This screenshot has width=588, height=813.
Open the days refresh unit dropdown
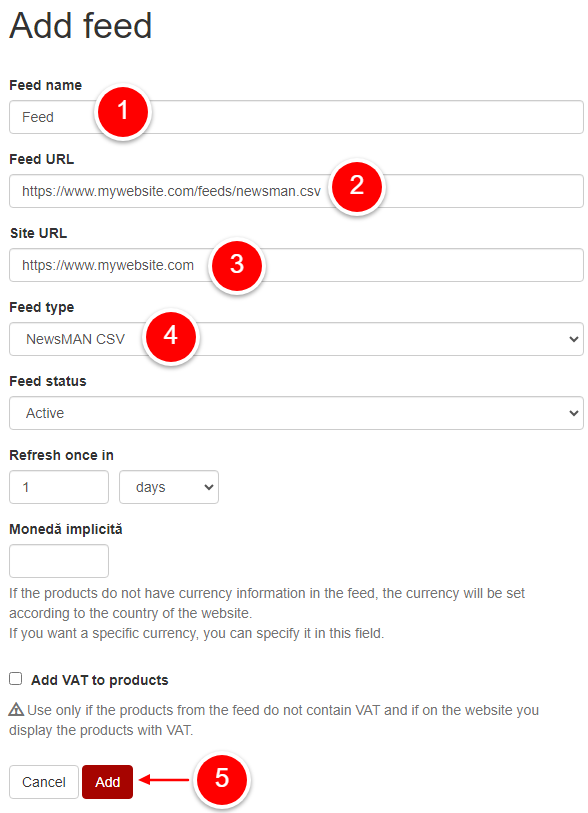pos(169,487)
